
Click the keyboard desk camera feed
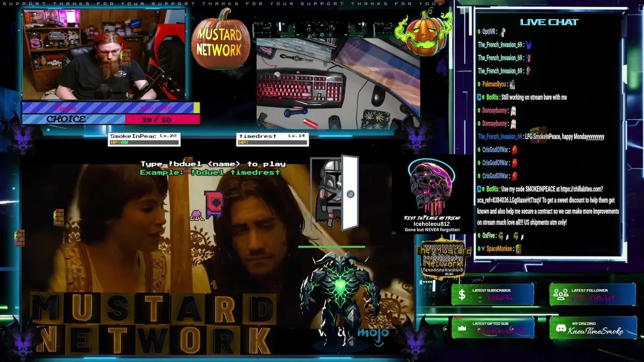[338, 83]
